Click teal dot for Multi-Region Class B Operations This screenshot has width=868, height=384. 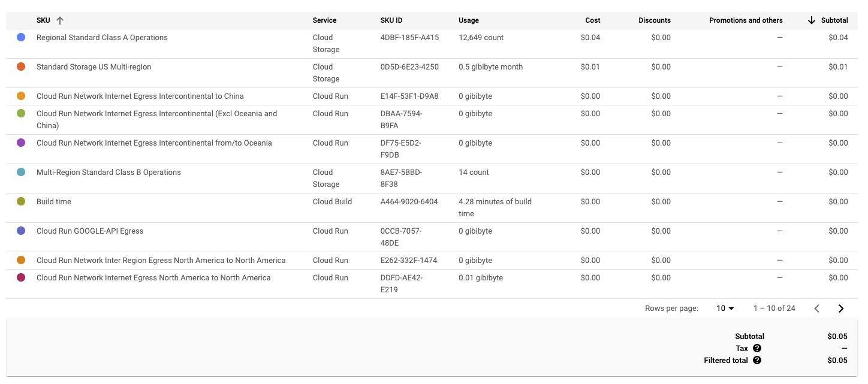point(21,172)
